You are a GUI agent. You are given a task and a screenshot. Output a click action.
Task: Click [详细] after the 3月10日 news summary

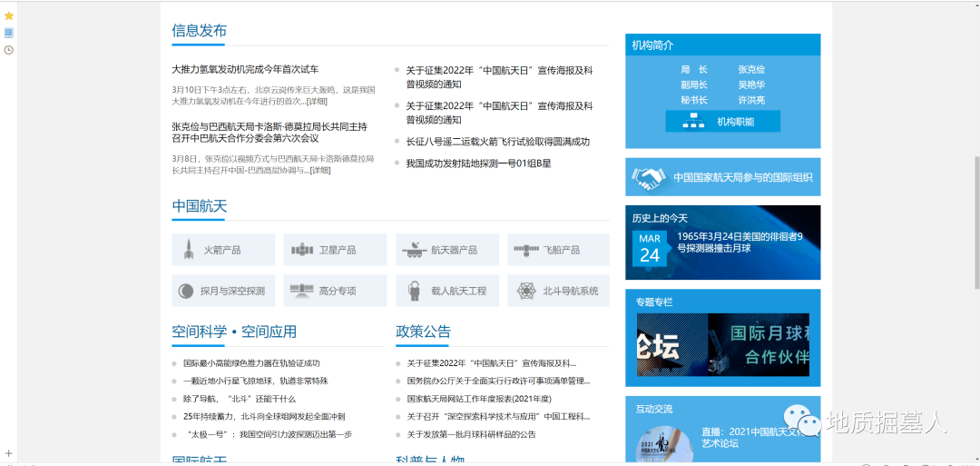[317, 102]
